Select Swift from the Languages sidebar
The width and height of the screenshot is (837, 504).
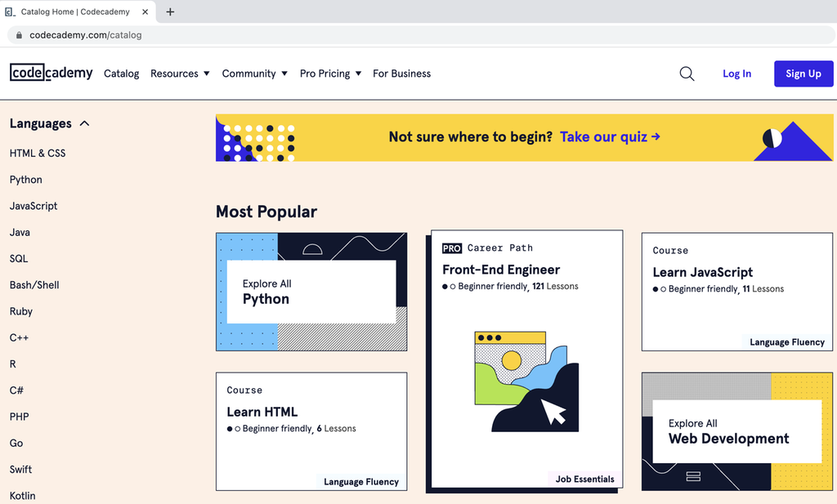[x=20, y=469]
